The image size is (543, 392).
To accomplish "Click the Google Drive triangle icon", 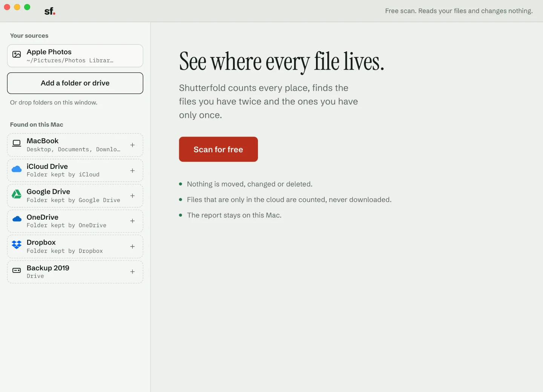I will point(17,194).
